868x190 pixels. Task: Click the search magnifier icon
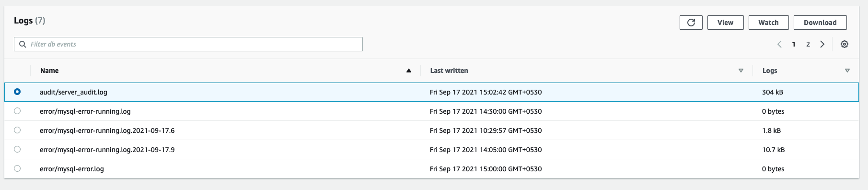click(23, 44)
